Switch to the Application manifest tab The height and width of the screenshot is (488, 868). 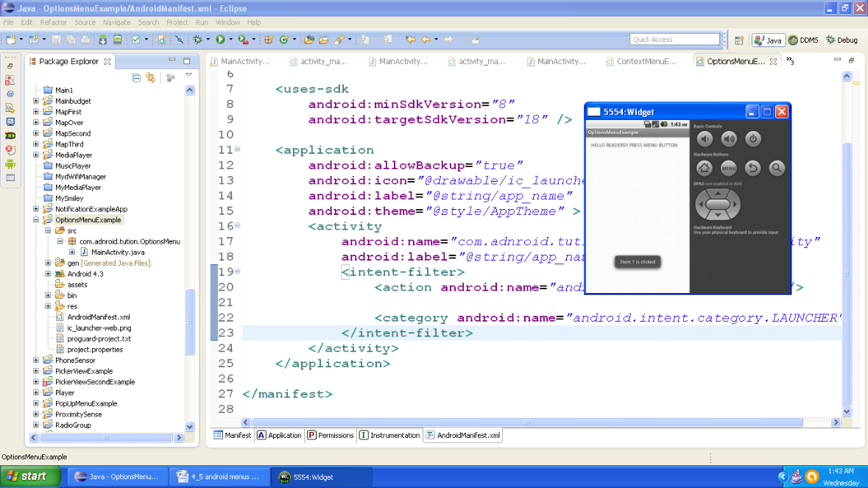tap(280, 436)
